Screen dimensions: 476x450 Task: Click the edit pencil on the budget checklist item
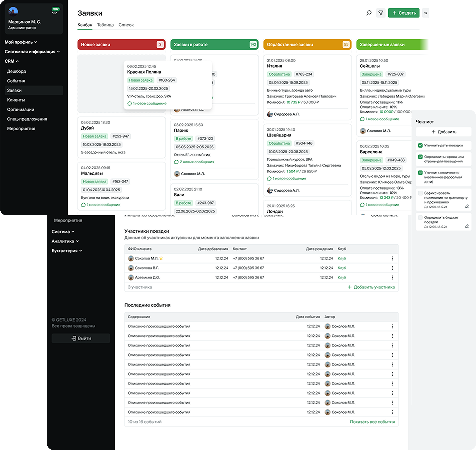467,226
